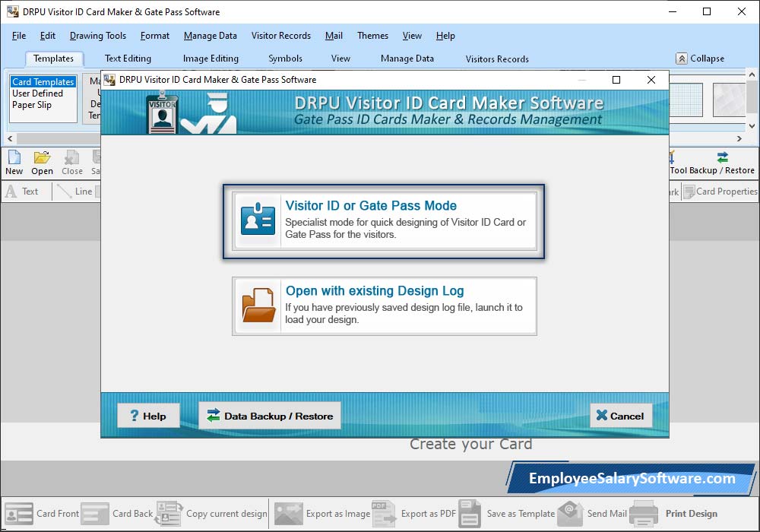Switch to the Visitors Records ribbon tab
Screen dimensions: 760x532
497,59
